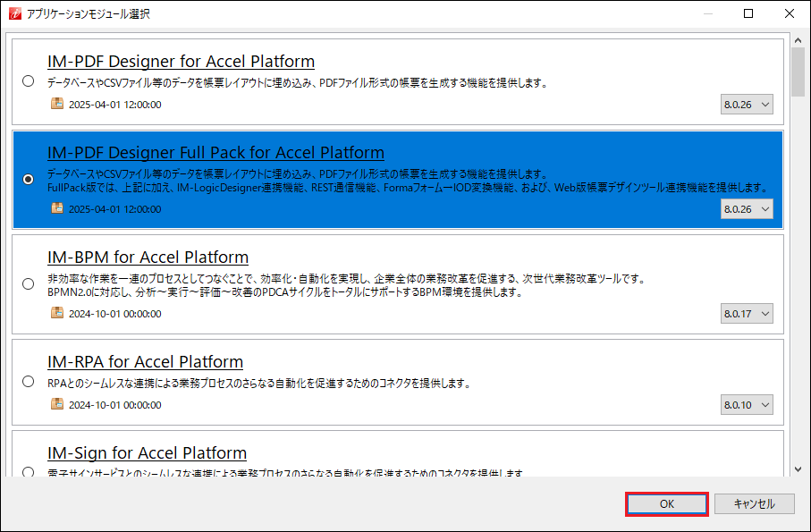Click package icon beside IM-PDF Designer for Accel Platform date

57,104
